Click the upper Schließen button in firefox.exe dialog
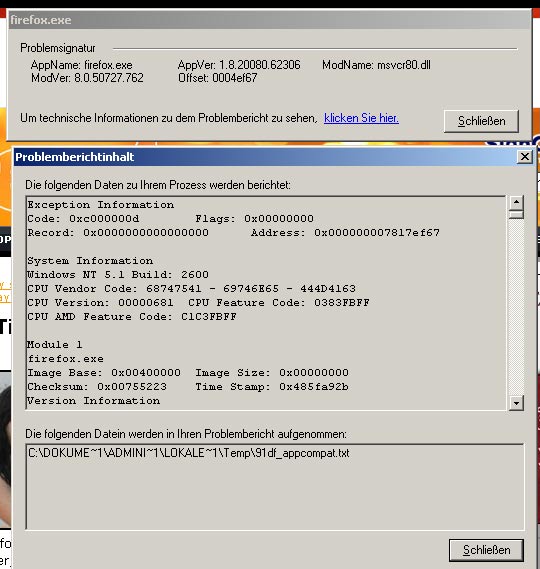This screenshot has width=540, height=569. pos(481,121)
